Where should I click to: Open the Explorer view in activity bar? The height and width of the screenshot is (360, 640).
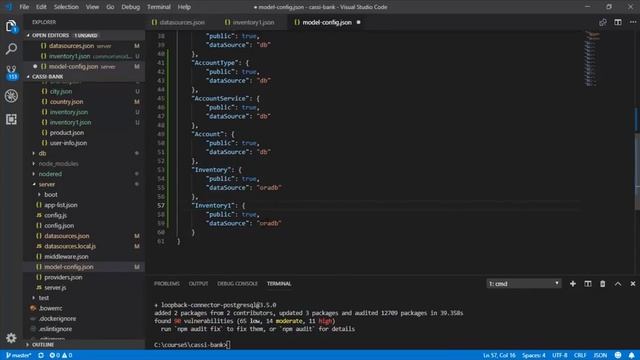[x=11, y=27]
